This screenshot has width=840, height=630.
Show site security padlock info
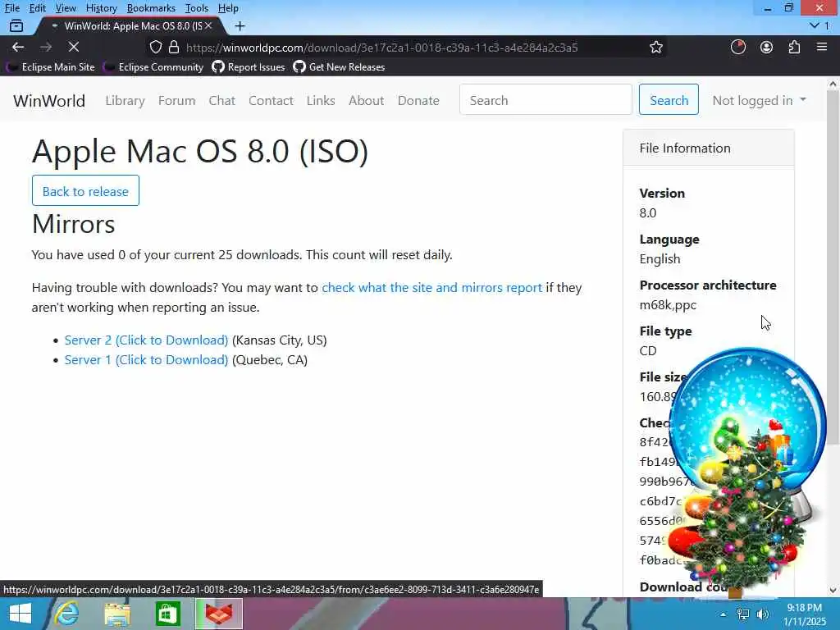pyautogui.click(x=174, y=47)
